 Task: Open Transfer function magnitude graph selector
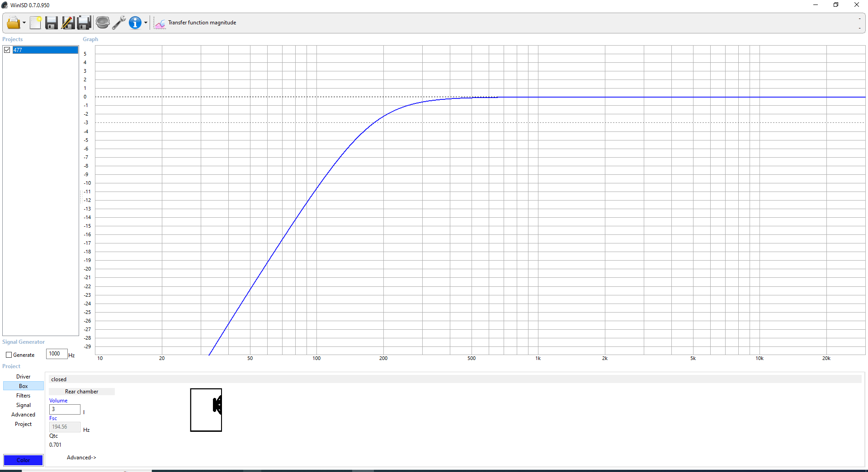tap(202, 23)
